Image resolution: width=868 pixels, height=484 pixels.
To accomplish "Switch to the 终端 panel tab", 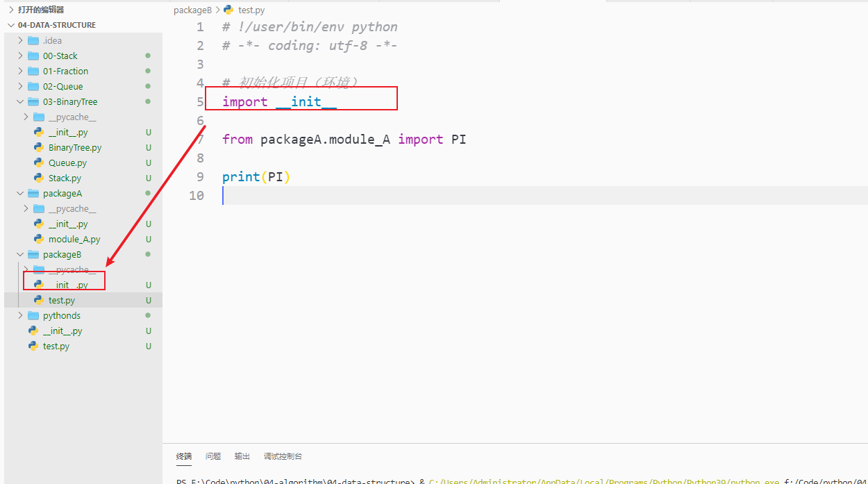I will 184,456.
